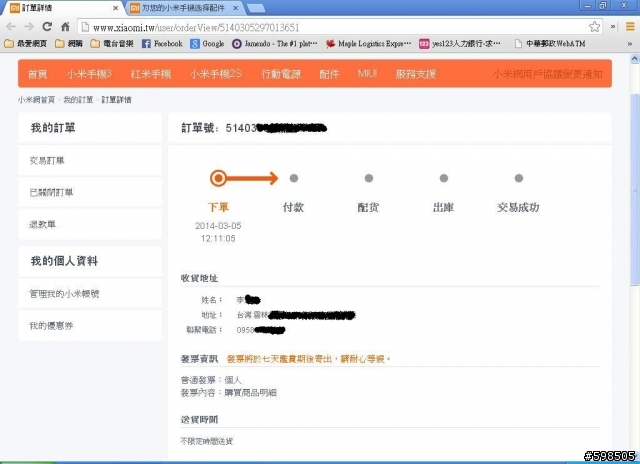This screenshot has width=640, height=464.
Task: Open 紅米手機 in the navigation bar
Action: coord(151,74)
